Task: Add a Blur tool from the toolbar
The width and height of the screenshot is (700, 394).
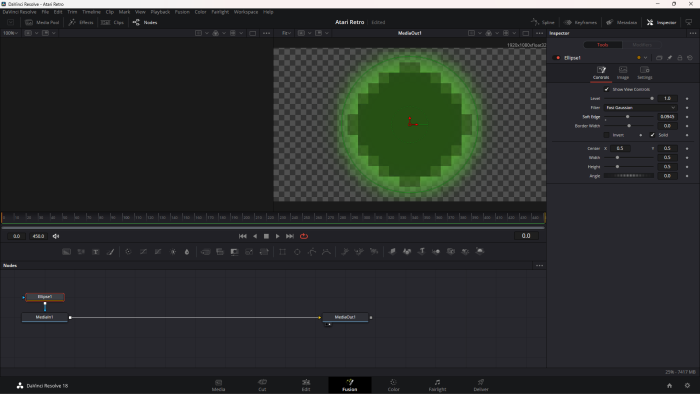Action: [187, 252]
